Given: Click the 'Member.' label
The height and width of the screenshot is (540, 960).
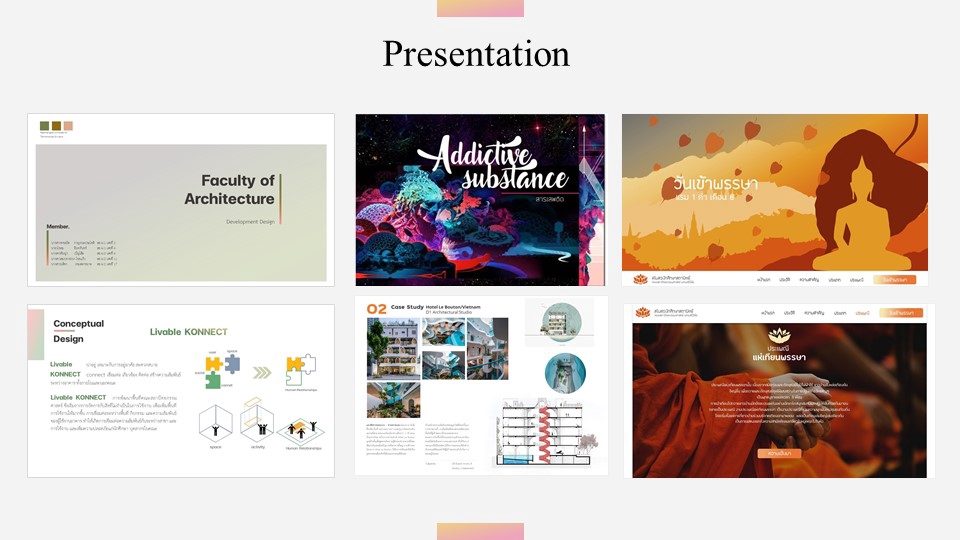Looking at the screenshot, I should click(58, 227).
